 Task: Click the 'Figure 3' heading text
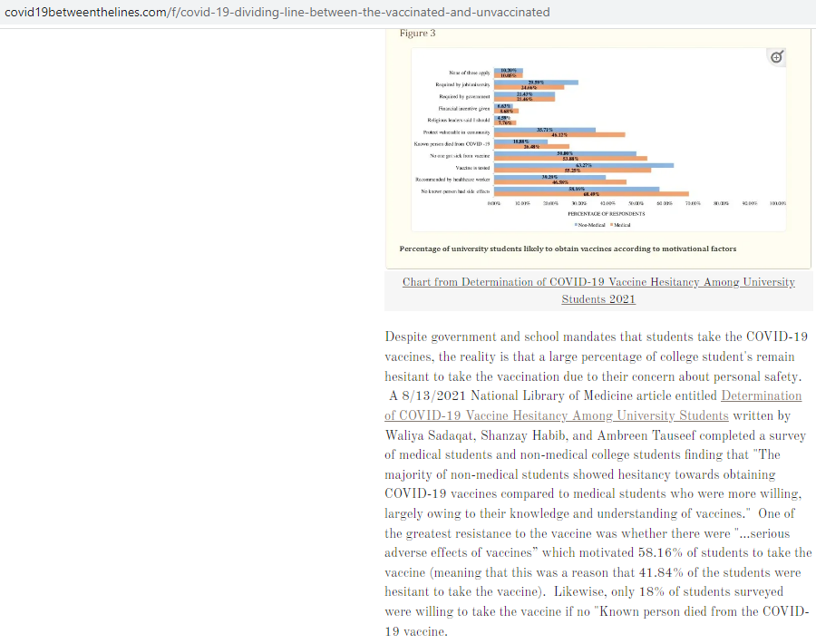(417, 34)
